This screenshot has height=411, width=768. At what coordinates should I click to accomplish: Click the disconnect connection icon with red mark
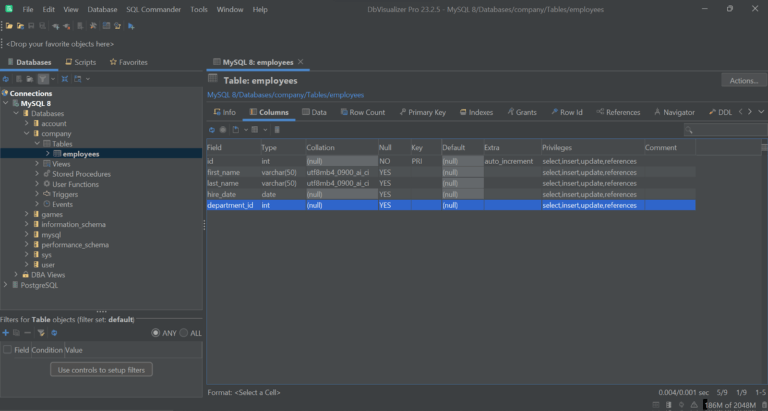67,26
